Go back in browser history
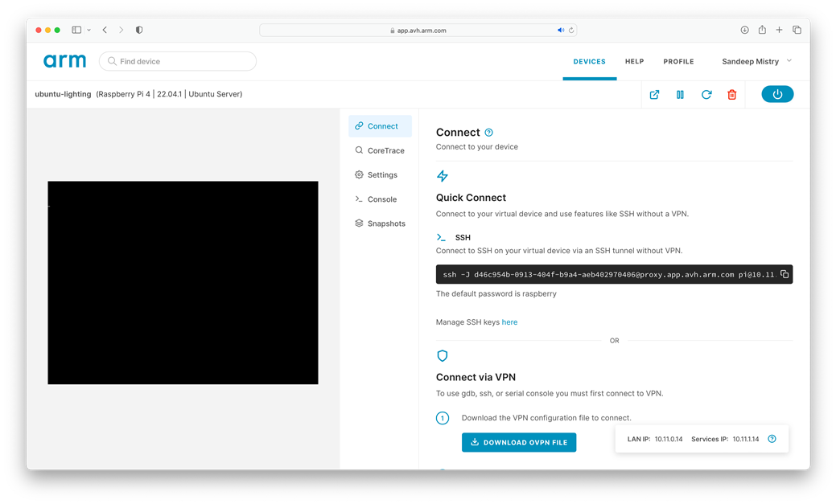Viewport: 836px width, 504px height. [x=105, y=31]
